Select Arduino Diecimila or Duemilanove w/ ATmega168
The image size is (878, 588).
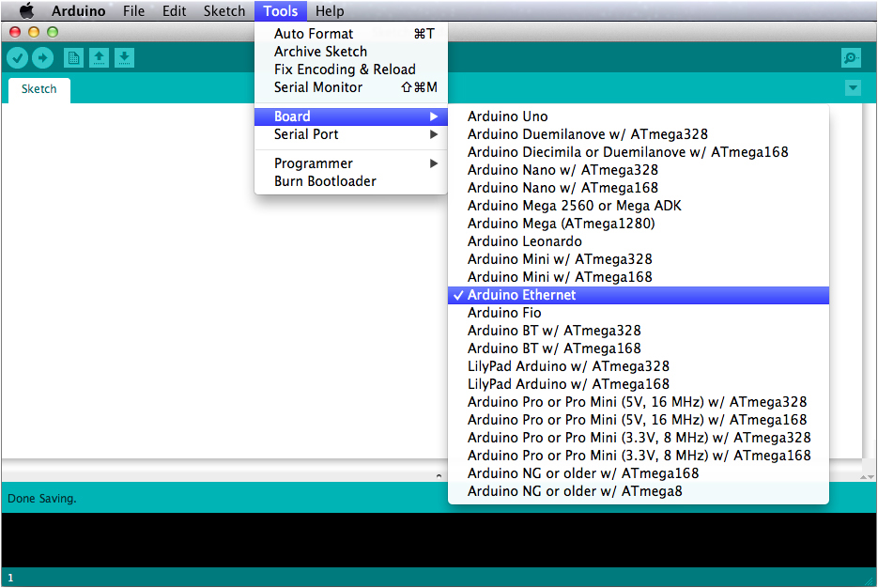click(639, 152)
